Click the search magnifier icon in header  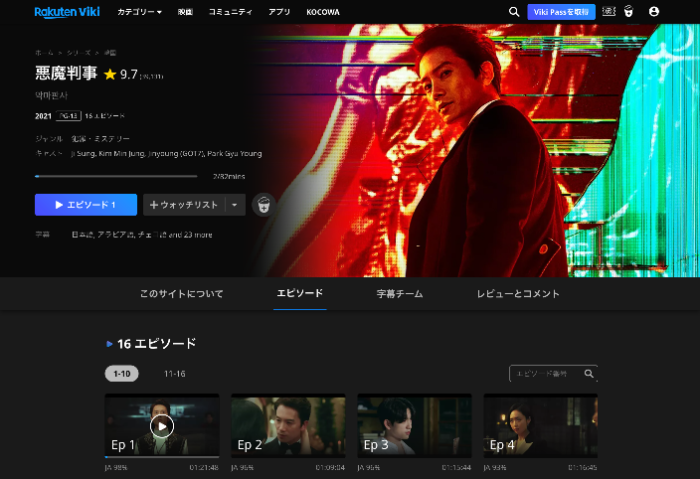tap(514, 12)
